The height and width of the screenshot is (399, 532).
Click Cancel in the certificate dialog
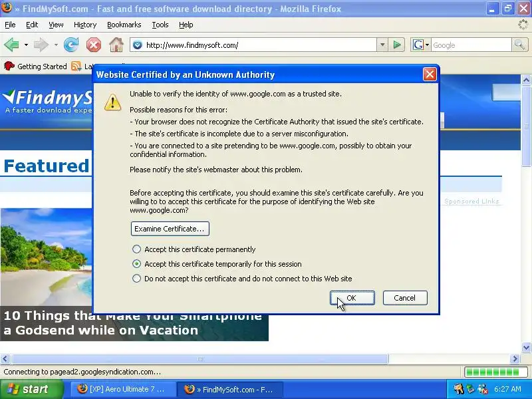405,298
